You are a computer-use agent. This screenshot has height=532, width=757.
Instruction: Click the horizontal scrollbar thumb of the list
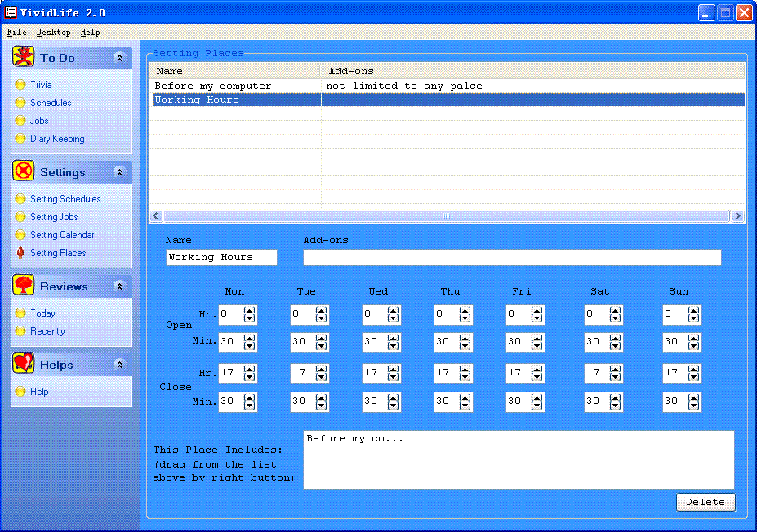click(447, 216)
